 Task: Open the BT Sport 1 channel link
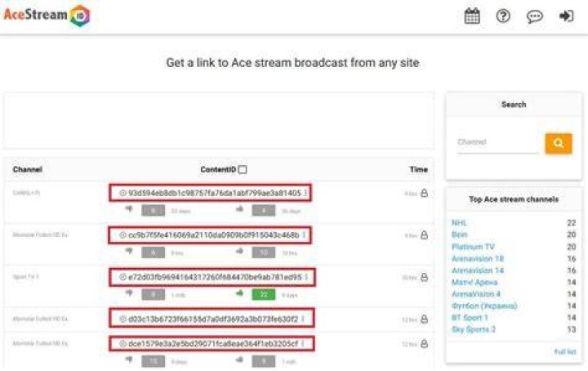coord(470,318)
